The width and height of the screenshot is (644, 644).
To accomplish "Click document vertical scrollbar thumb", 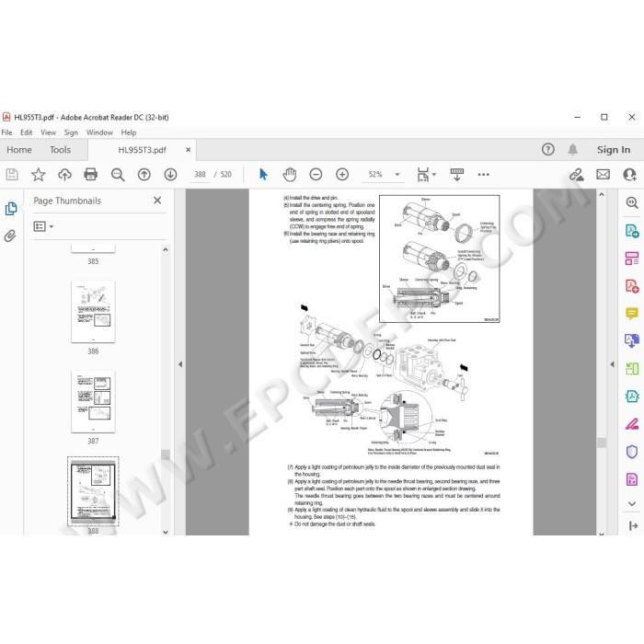I will [602, 443].
